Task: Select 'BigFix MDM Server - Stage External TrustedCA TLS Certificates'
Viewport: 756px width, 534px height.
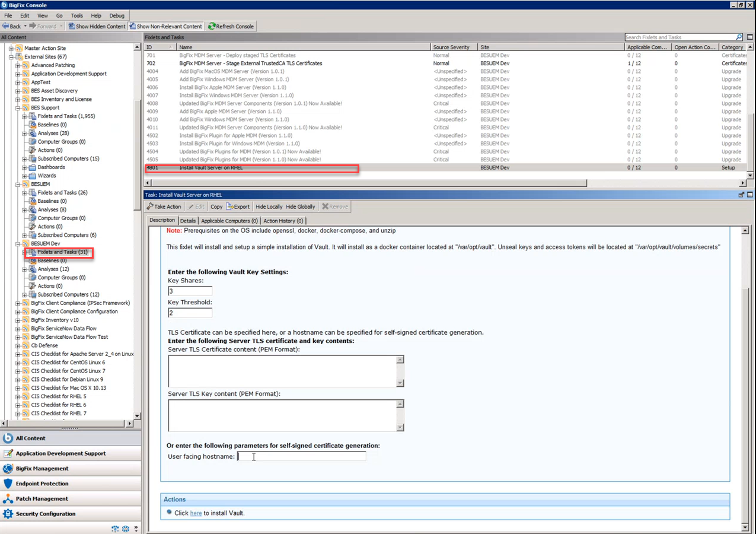Action: coord(445,63)
